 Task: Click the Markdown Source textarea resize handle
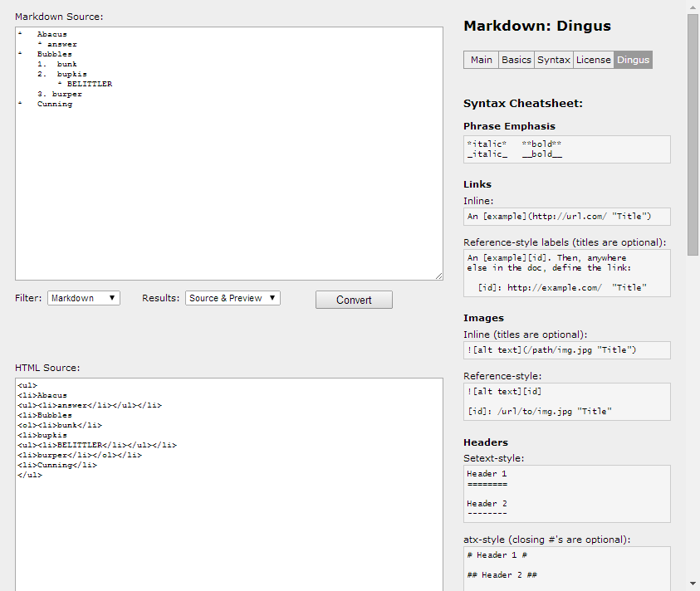pyautogui.click(x=438, y=276)
